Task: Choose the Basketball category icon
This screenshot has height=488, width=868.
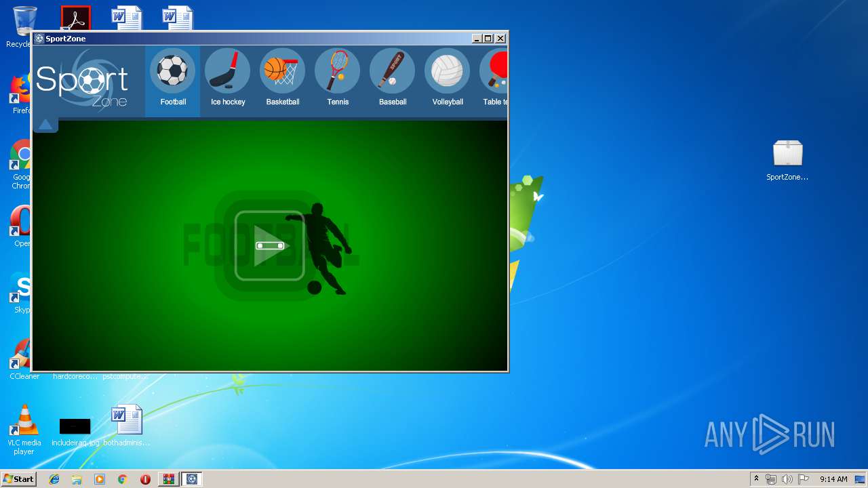Action: pyautogui.click(x=282, y=71)
